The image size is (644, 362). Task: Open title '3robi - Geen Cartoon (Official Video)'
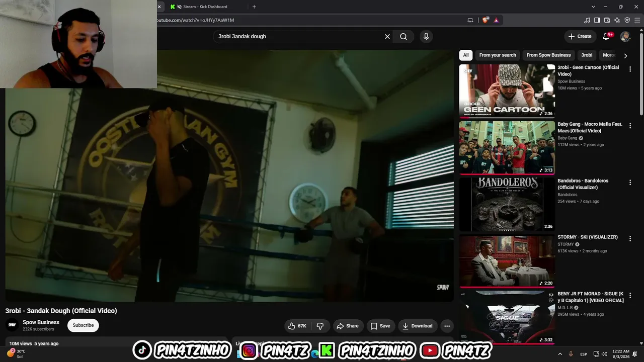[x=588, y=71]
